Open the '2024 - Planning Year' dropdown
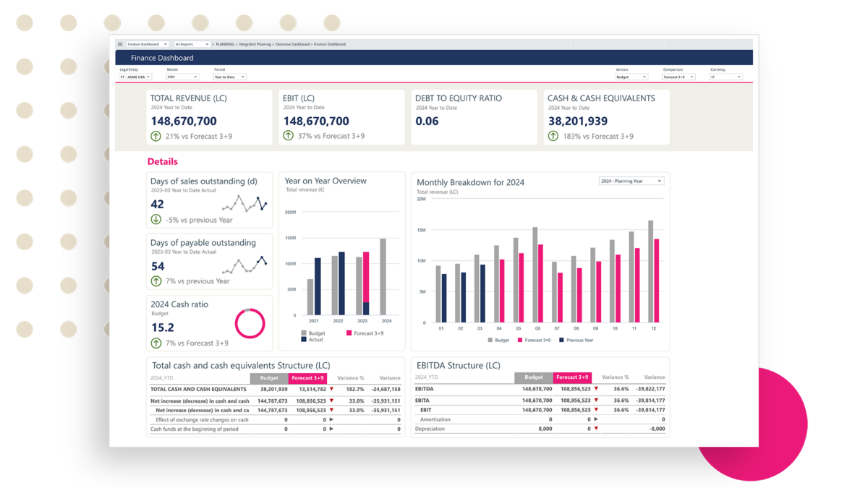This screenshot has width=868, height=488. (x=631, y=181)
